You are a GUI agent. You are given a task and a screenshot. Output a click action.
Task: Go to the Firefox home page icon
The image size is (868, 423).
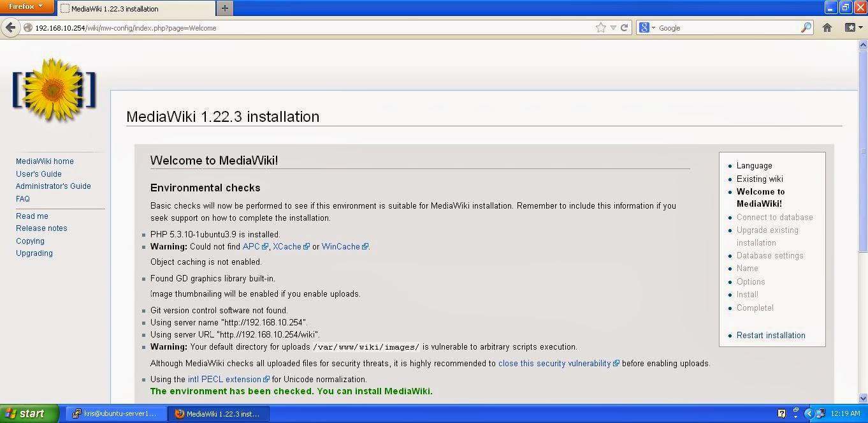click(827, 27)
